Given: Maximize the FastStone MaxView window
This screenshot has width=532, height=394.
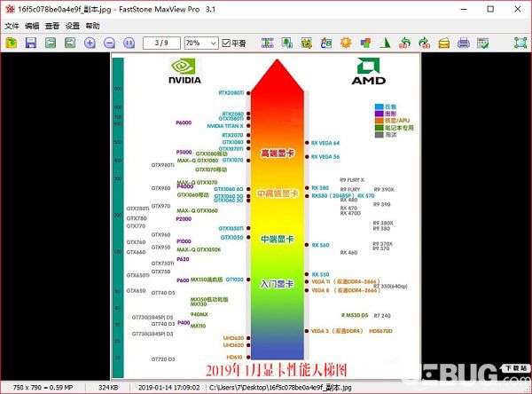Looking at the screenshot, I should 490,9.
